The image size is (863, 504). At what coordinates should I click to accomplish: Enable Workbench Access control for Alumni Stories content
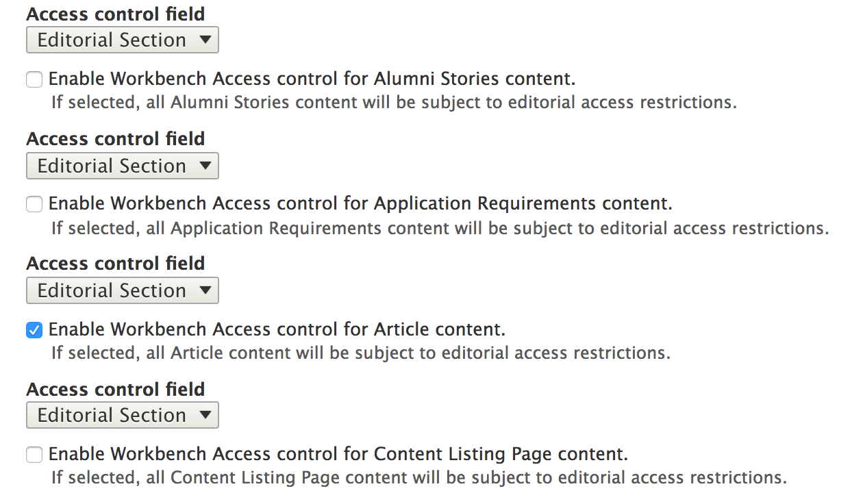coord(34,79)
